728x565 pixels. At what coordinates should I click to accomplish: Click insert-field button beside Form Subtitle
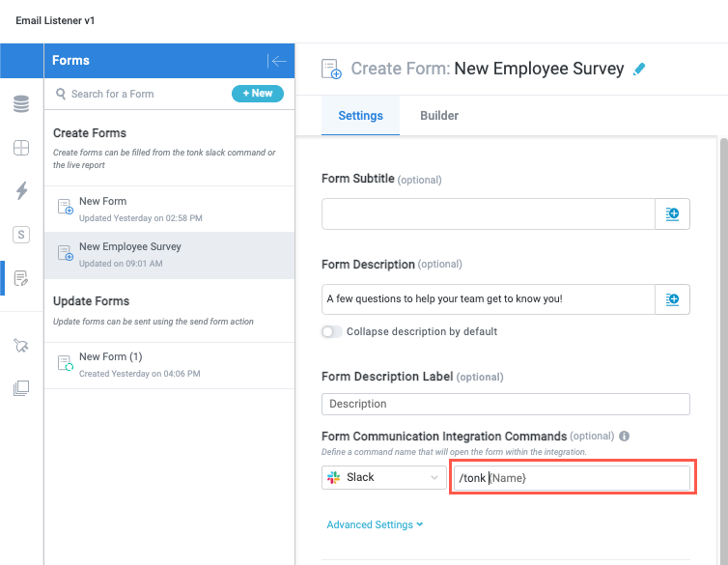pyautogui.click(x=673, y=213)
